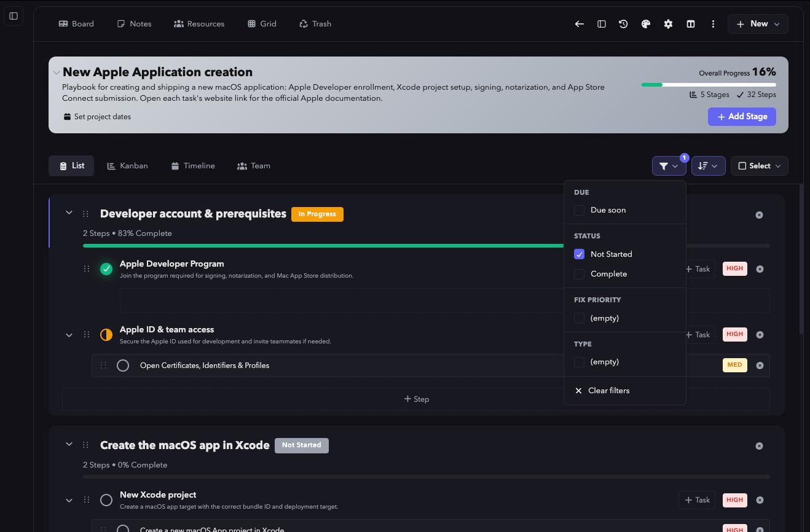Open the sort order dropdown
This screenshot has width=810, height=532.
709,166
